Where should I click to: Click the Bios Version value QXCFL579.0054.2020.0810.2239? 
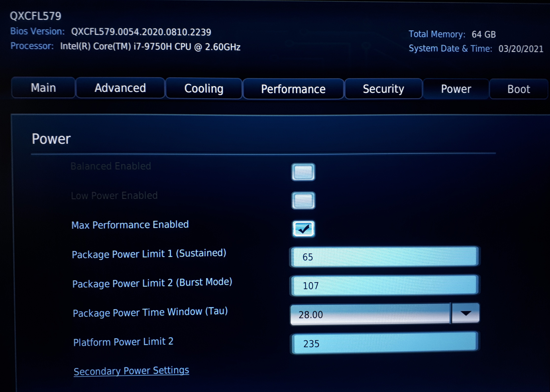click(141, 32)
